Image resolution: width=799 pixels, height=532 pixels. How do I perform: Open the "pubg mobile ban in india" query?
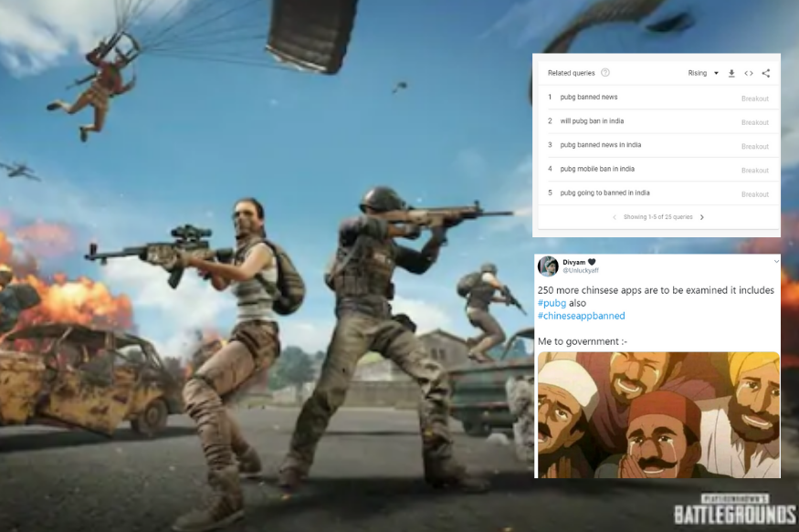(597, 169)
